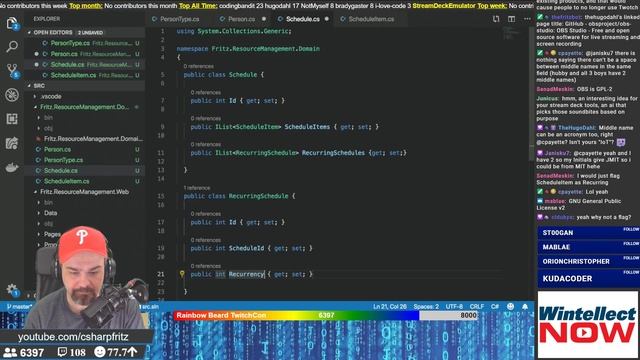Viewport: 640px width, 360px height.
Task: Click the unsaved dot on the Schedule.cs tab
Action: coord(327,19)
